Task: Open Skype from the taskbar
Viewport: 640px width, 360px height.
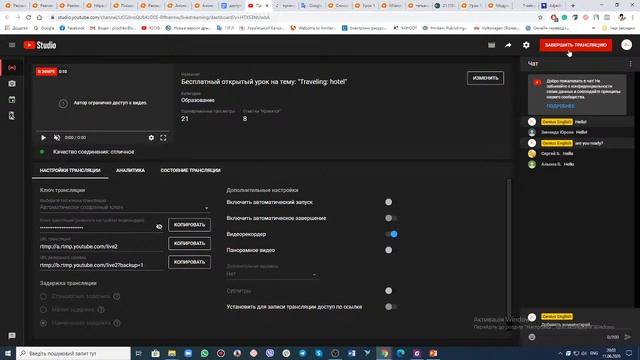Action: 319,353
